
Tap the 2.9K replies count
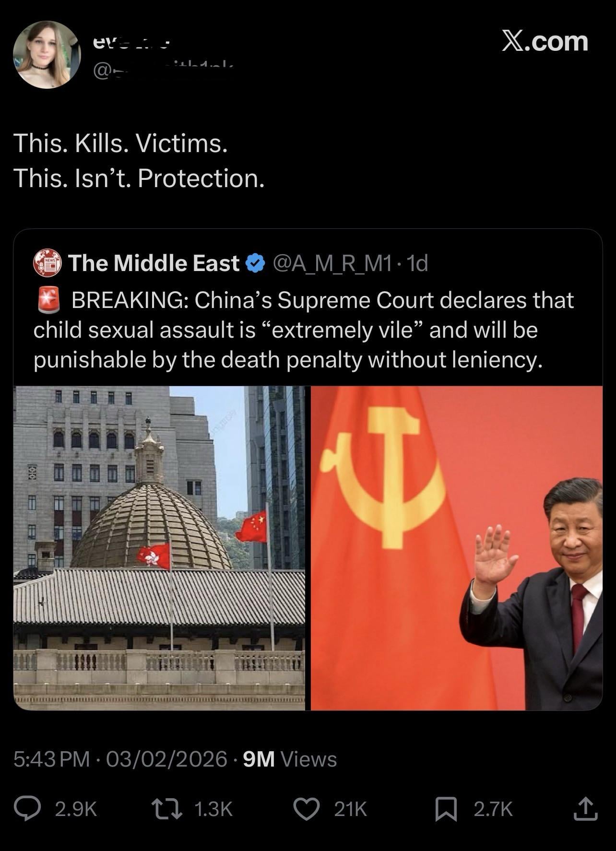click(76, 809)
